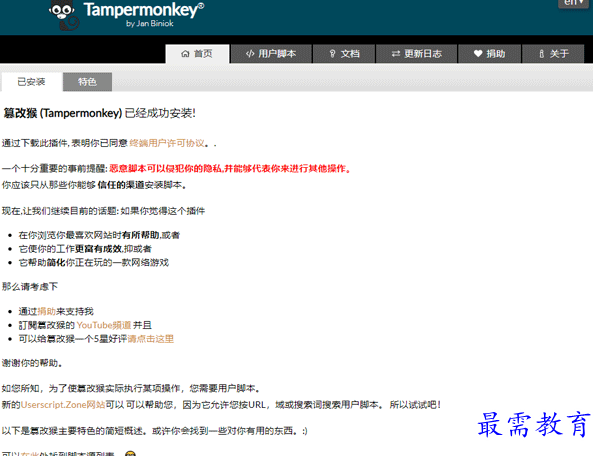Visit the Userscript.Zone网站 link
The height and width of the screenshot is (456, 599).
tap(63, 405)
